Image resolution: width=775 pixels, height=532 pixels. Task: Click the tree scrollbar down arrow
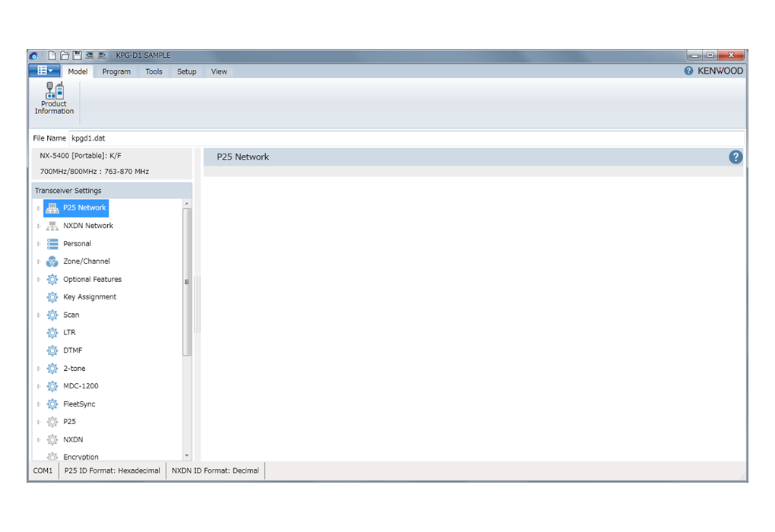point(187,456)
